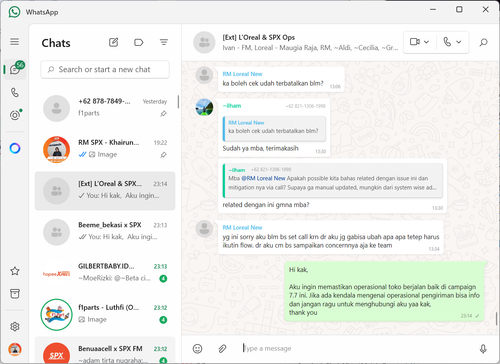Click the RM Loreal New name above 'yg ini sorry'
The height and width of the screenshot is (364, 500).
242,228
